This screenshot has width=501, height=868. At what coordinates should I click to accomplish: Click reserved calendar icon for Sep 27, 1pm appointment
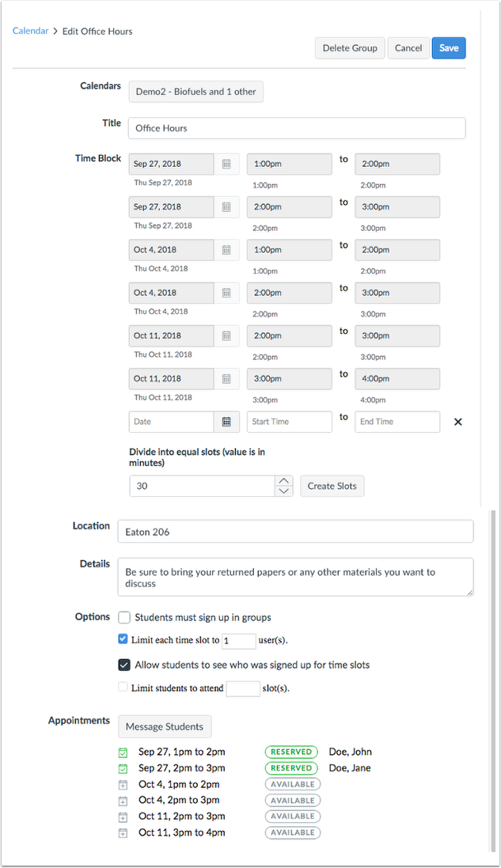tap(123, 752)
